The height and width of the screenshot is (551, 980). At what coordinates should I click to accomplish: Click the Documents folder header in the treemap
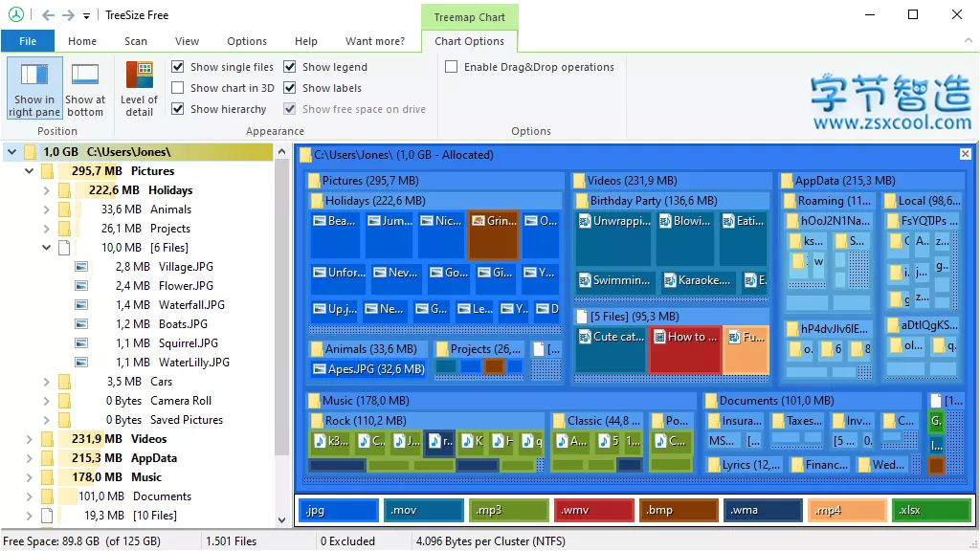click(x=813, y=401)
